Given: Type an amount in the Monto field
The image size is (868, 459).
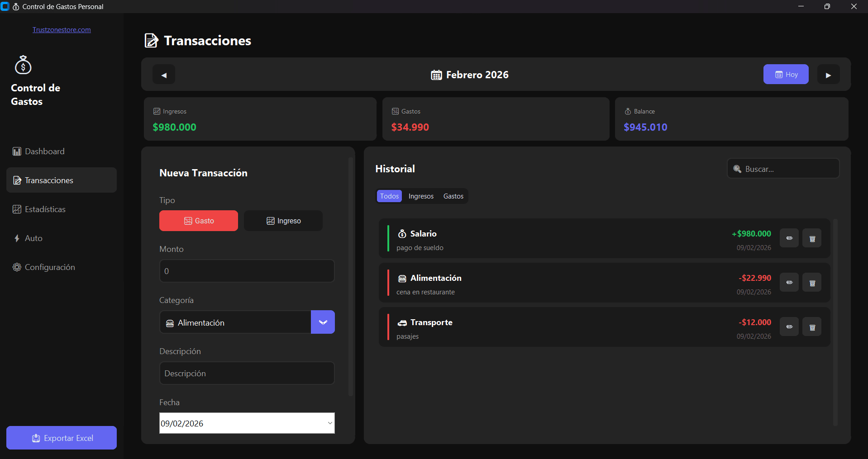Looking at the screenshot, I should pos(247,270).
